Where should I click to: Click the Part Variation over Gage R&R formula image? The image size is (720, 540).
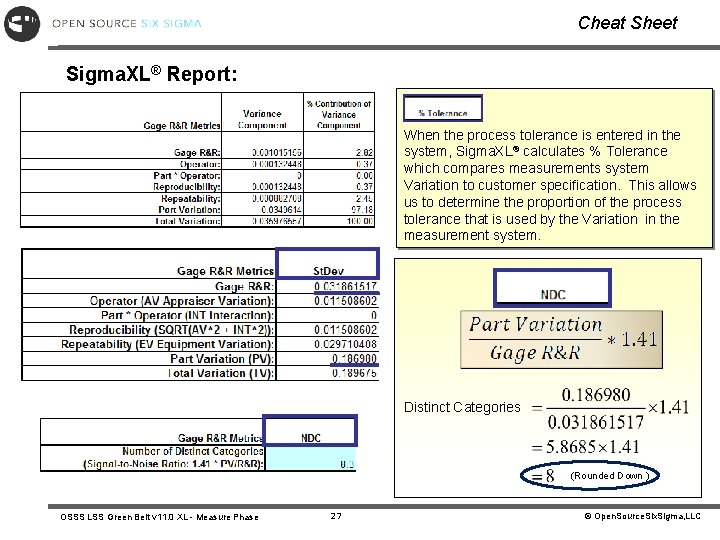(562, 339)
